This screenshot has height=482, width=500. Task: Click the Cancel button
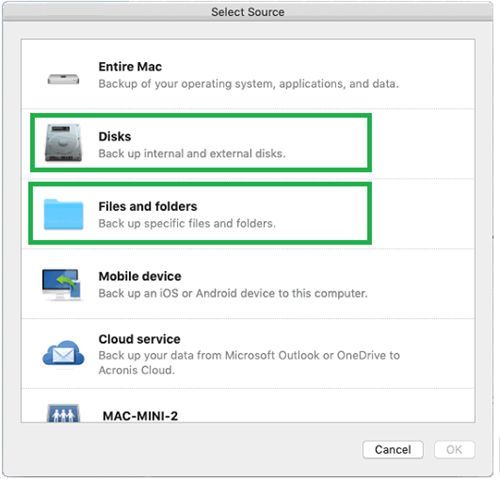click(393, 450)
